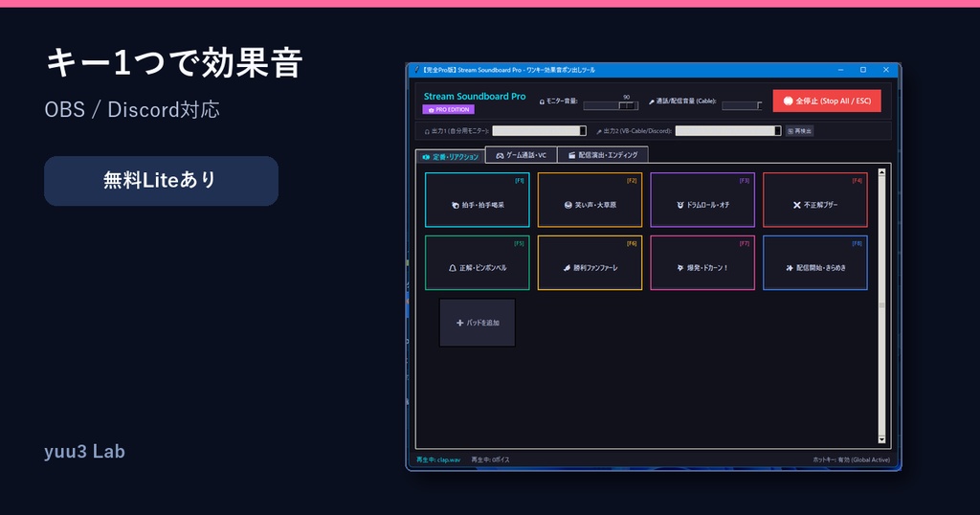Add a new pad with パッドを追加
Viewport: 980px width, 515px height.
click(478, 323)
